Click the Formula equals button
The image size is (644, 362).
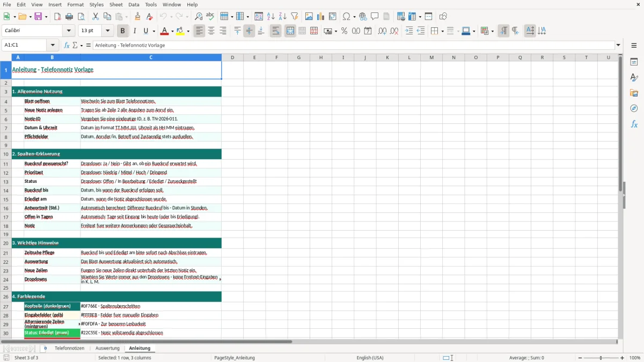[x=89, y=45]
